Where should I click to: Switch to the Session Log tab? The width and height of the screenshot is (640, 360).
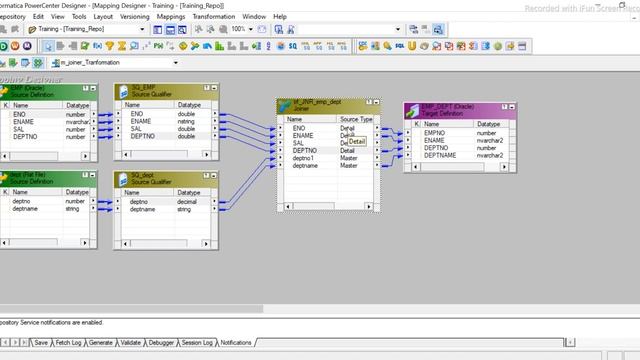pyautogui.click(x=197, y=343)
